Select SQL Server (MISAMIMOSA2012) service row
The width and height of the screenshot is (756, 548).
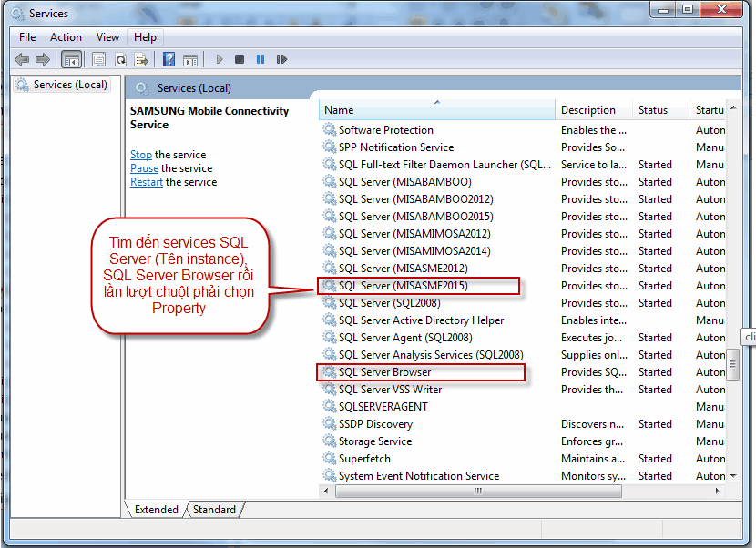coord(523,234)
